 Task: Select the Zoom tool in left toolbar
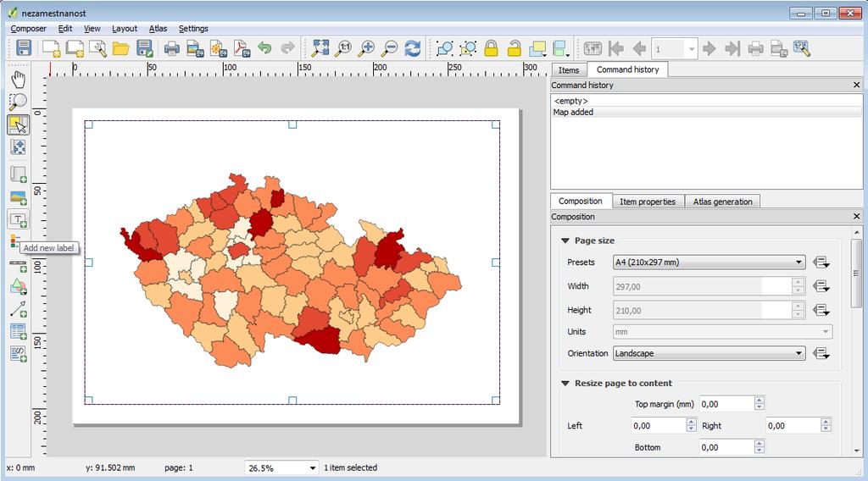(19, 102)
